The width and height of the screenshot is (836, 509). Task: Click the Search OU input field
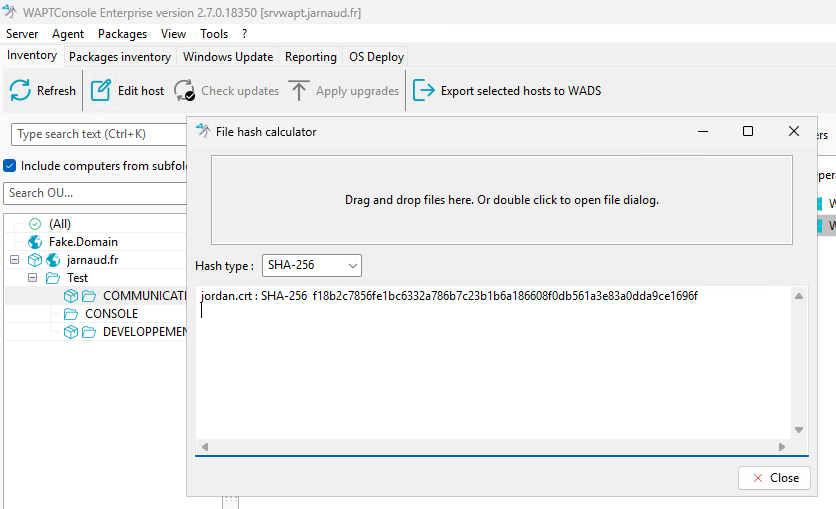coord(96,193)
